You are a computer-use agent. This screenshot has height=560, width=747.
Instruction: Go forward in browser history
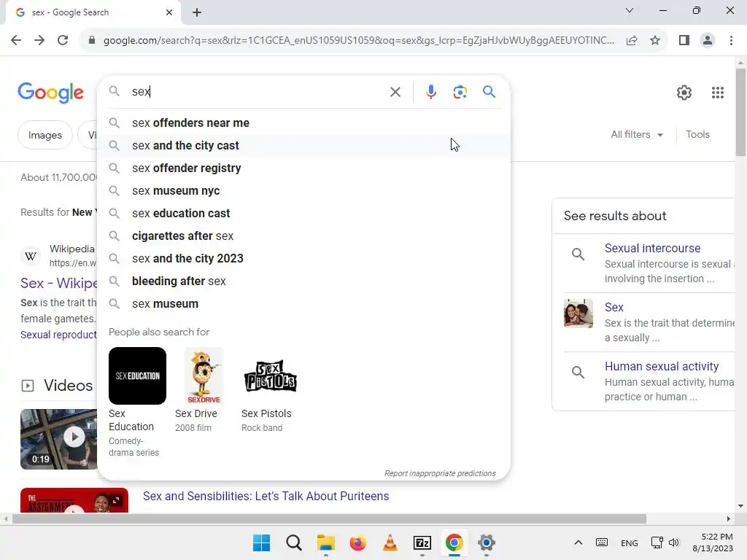(39, 41)
